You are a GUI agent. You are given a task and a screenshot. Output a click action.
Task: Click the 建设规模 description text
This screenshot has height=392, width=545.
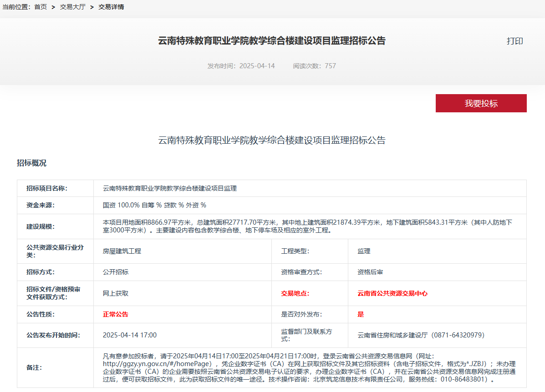(307, 226)
